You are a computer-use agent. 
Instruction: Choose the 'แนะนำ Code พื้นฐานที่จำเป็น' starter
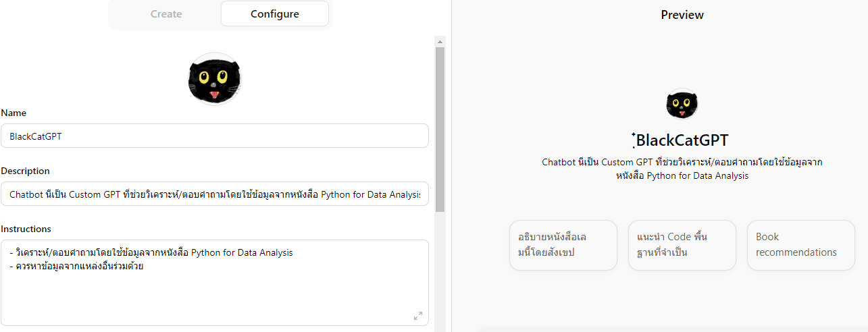pyautogui.click(x=682, y=245)
